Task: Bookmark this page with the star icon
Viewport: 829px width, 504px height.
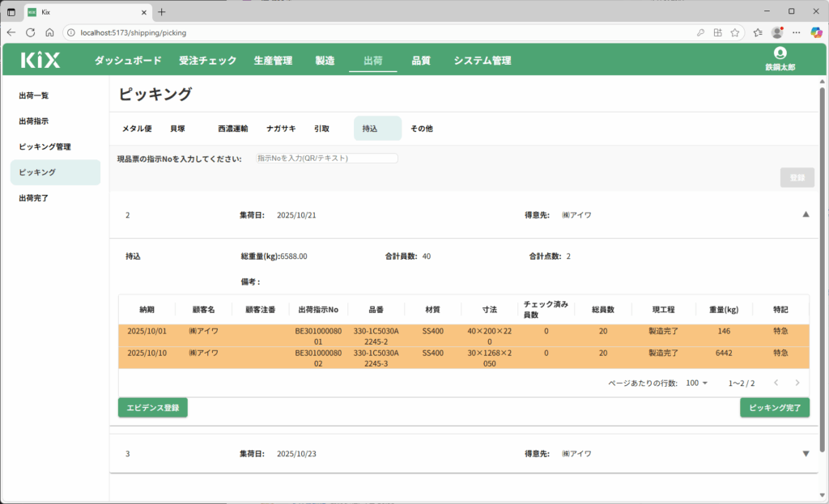Action: coord(734,32)
